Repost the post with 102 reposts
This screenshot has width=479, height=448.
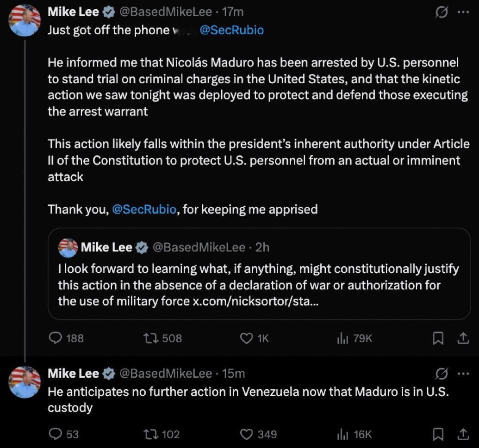(151, 434)
